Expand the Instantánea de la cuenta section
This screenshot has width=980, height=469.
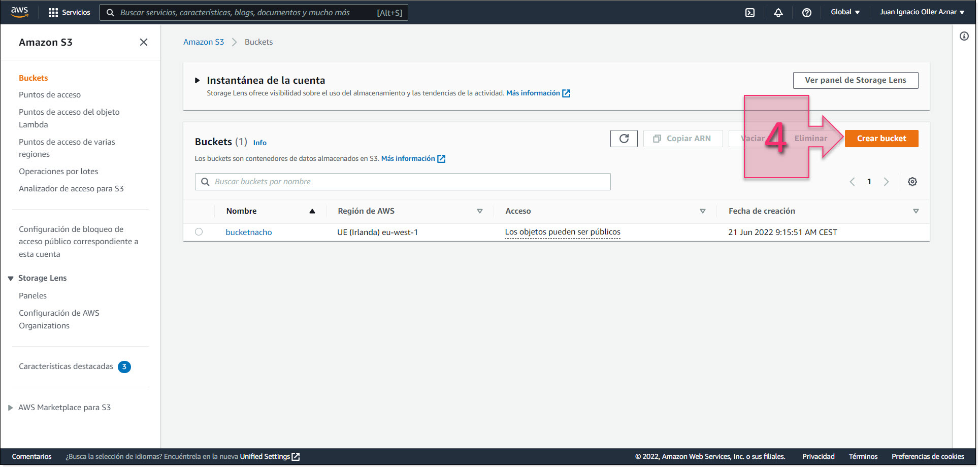198,80
